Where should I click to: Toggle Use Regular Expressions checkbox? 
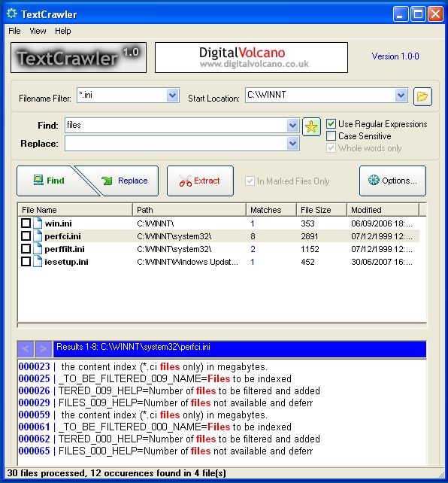point(331,124)
